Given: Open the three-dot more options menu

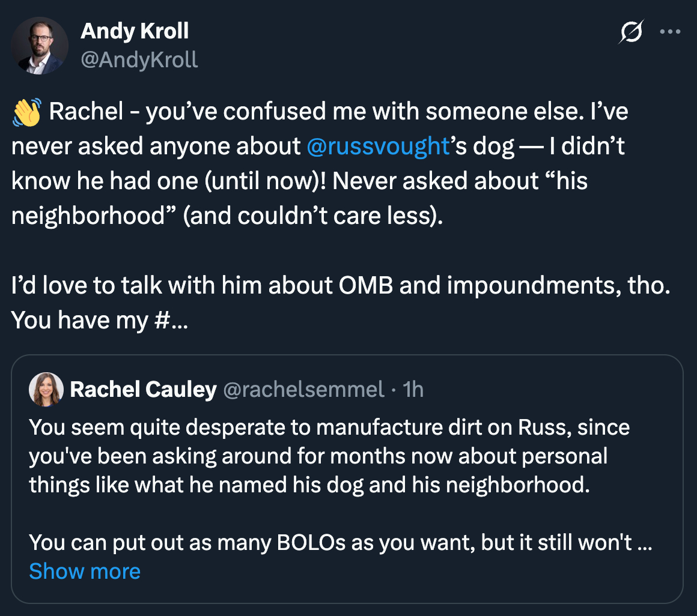Looking at the screenshot, I should coord(669,32).
